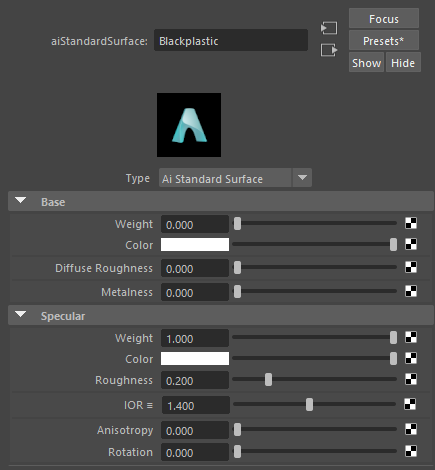Open map button for Specular Weight
This screenshot has width=435, height=470.
pyautogui.click(x=411, y=337)
